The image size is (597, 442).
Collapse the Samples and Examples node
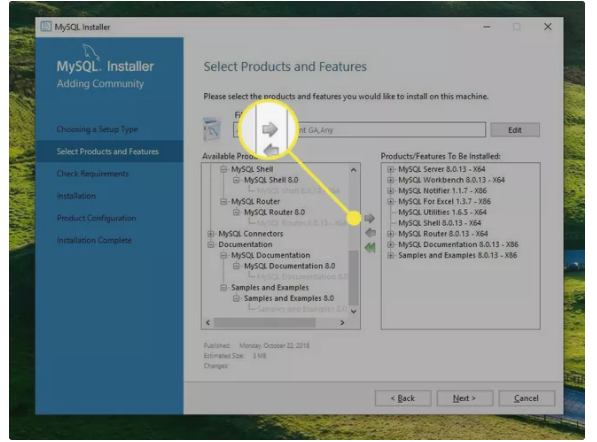coord(223,287)
